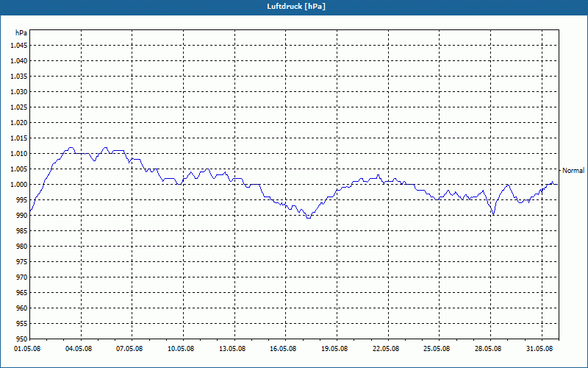Click the 960 y-axis value
The width and height of the screenshot is (588, 368).
click(x=22, y=308)
